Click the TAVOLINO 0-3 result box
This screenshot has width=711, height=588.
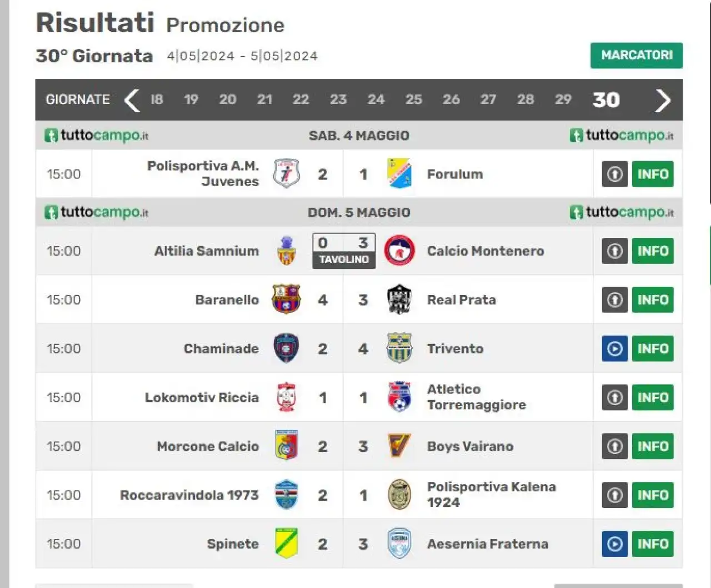[344, 251]
